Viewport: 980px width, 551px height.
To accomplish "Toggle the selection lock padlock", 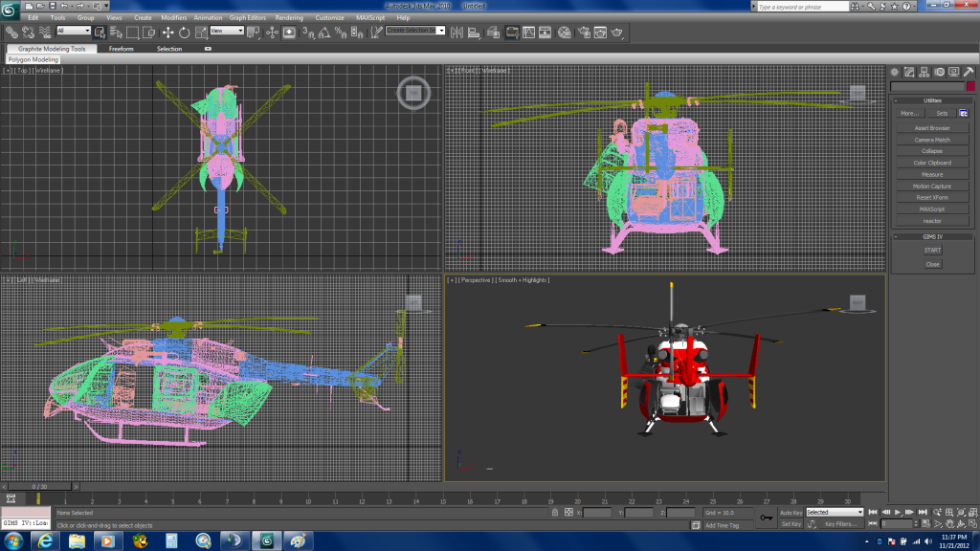I will coord(555,513).
